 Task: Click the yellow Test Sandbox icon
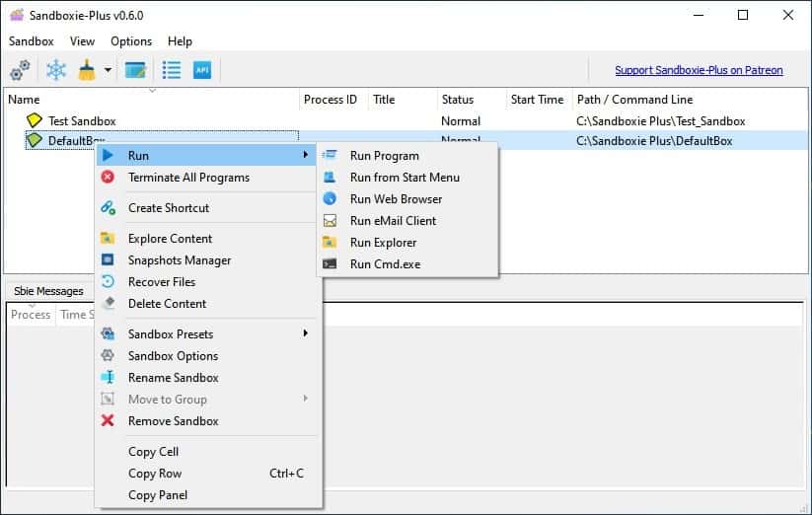coord(35,120)
